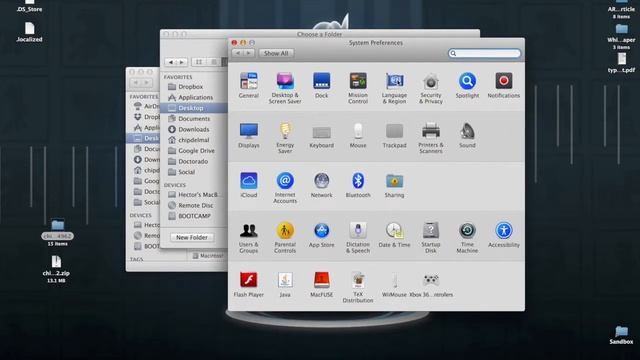This screenshot has height=360, width=640.
Task: Select BOOTCAMP in Choose a Folder sidebar
Action: 193,216
